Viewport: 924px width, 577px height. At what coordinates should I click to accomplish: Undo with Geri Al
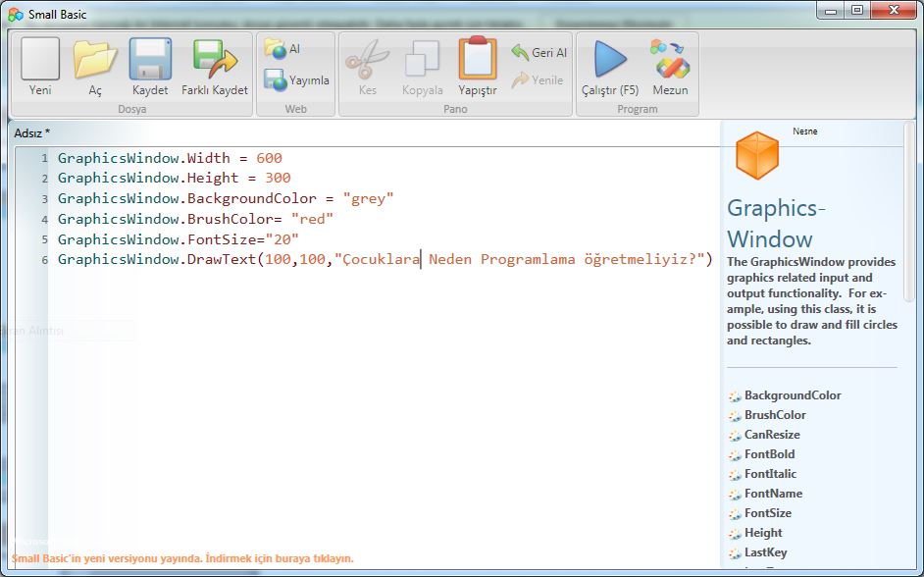coord(539,52)
